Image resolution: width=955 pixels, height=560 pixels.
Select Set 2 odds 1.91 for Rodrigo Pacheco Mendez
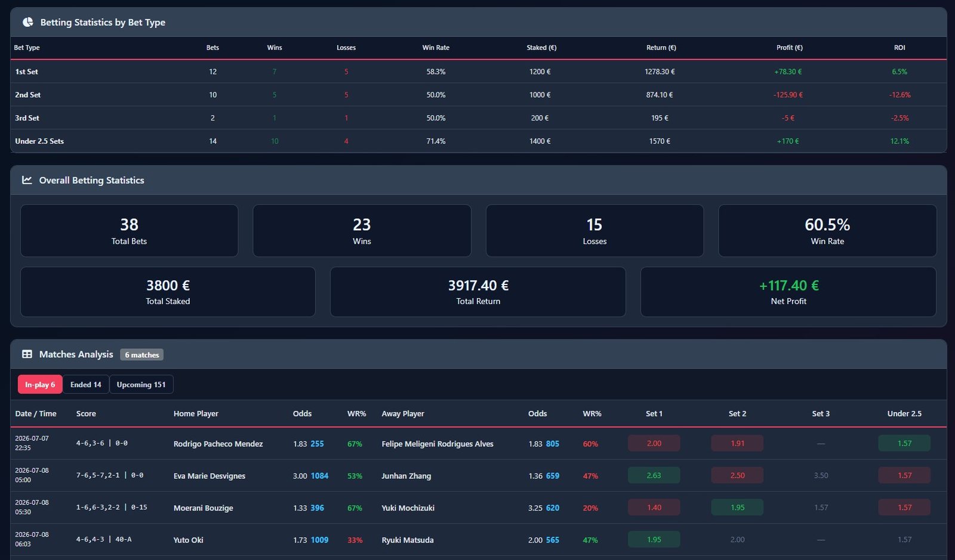pyautogui.click(x=737, y=443)
